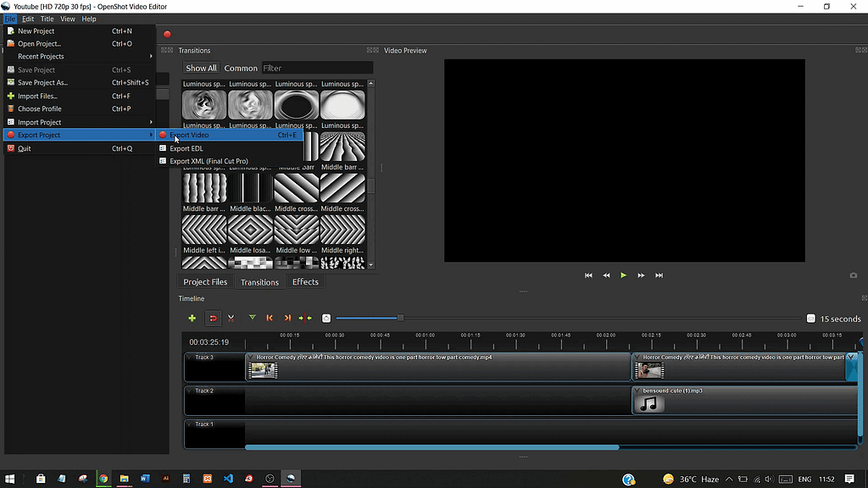Expand the Import Project submenu
The image size is (868, 488).
(x=40, y=121)
